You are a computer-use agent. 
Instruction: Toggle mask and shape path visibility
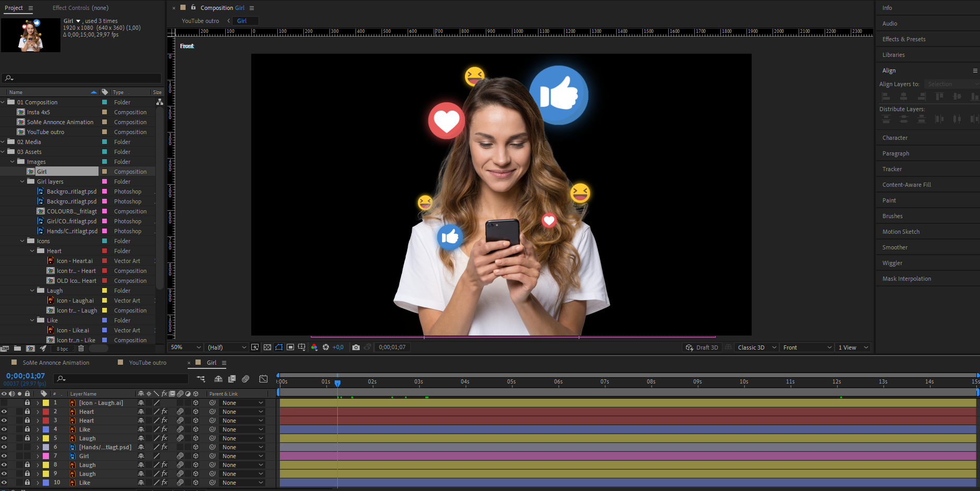[x=279, y=347]
